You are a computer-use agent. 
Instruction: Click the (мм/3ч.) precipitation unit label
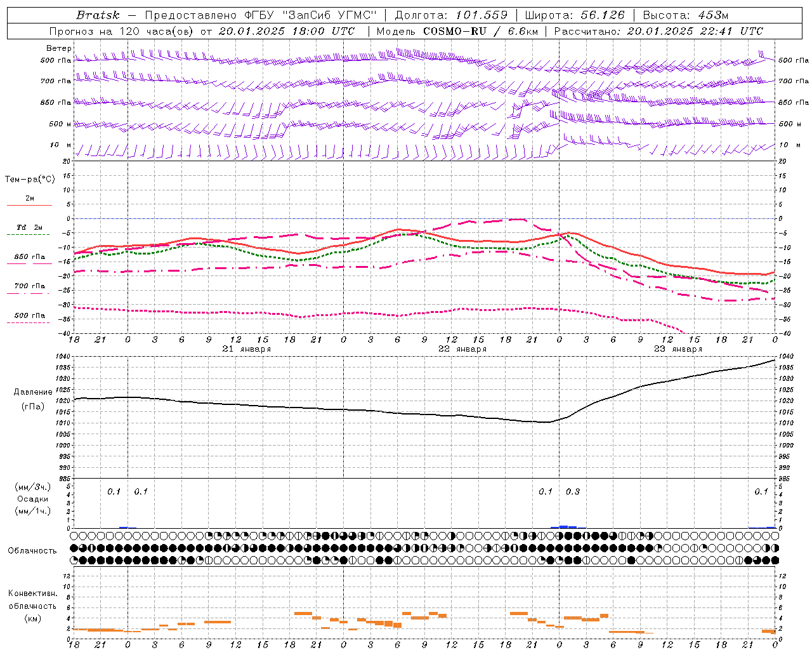[x=33, y=487]
